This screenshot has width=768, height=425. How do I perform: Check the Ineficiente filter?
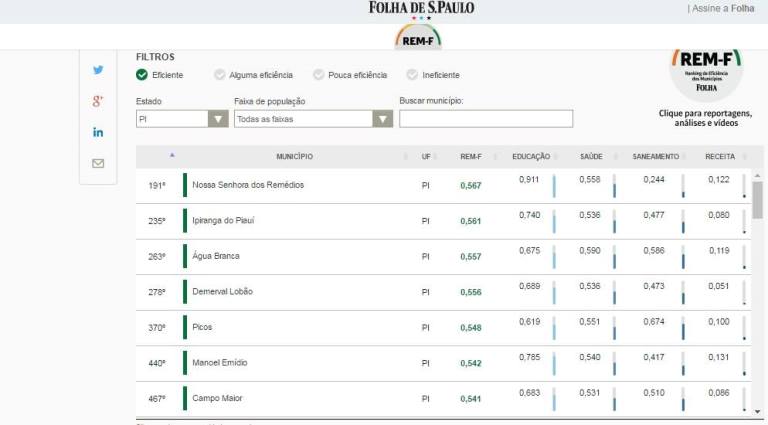tap(412, 75)
